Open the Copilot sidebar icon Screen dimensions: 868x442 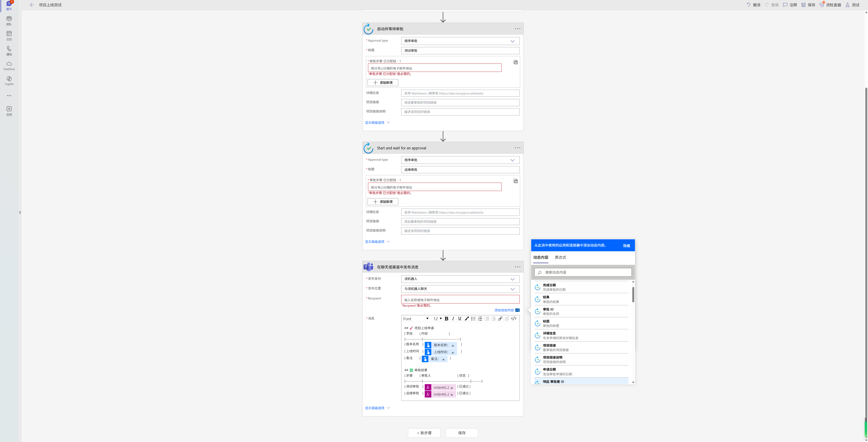(9, 80)
